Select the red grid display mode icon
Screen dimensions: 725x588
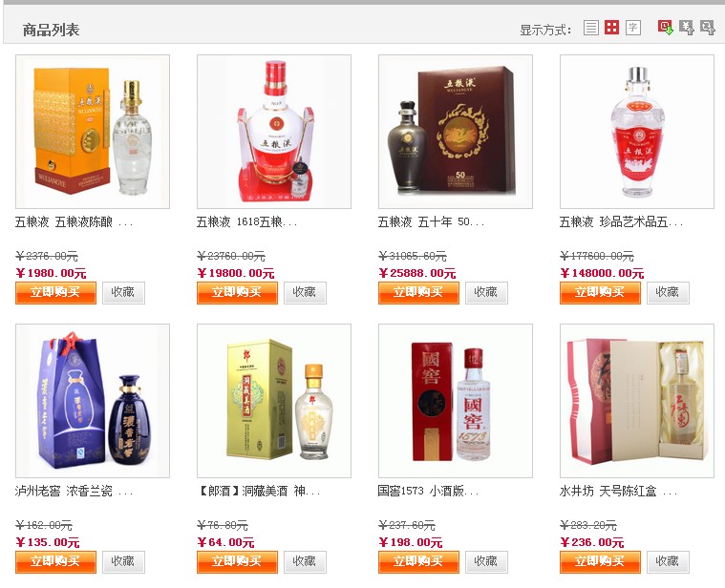click(611, 28)
